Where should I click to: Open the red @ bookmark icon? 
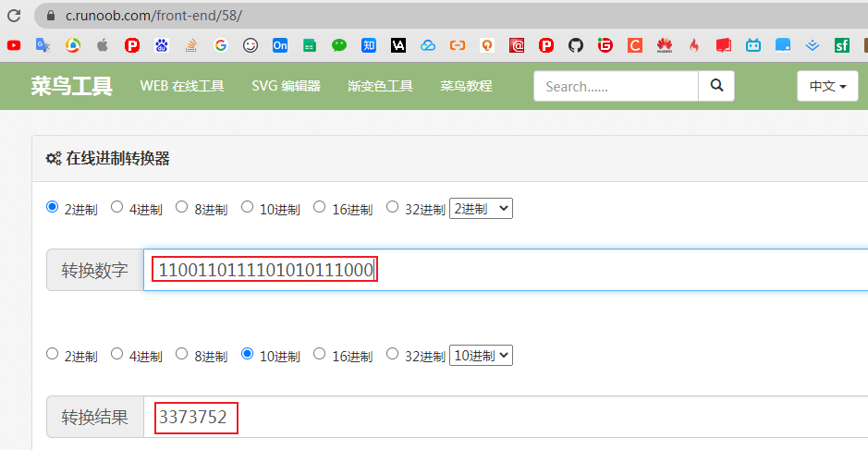tap(517, 45)
